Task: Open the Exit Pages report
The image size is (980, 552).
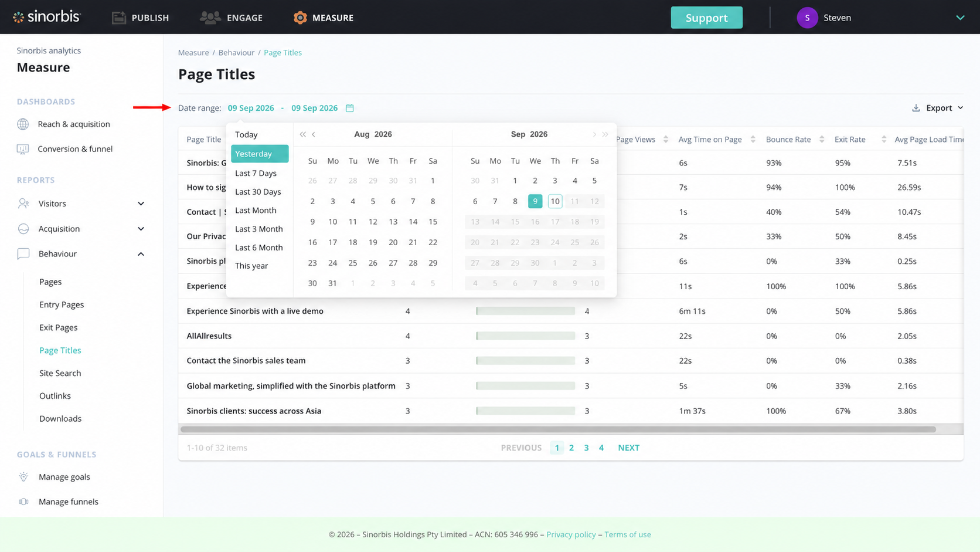Action: (x=59, y=327)
